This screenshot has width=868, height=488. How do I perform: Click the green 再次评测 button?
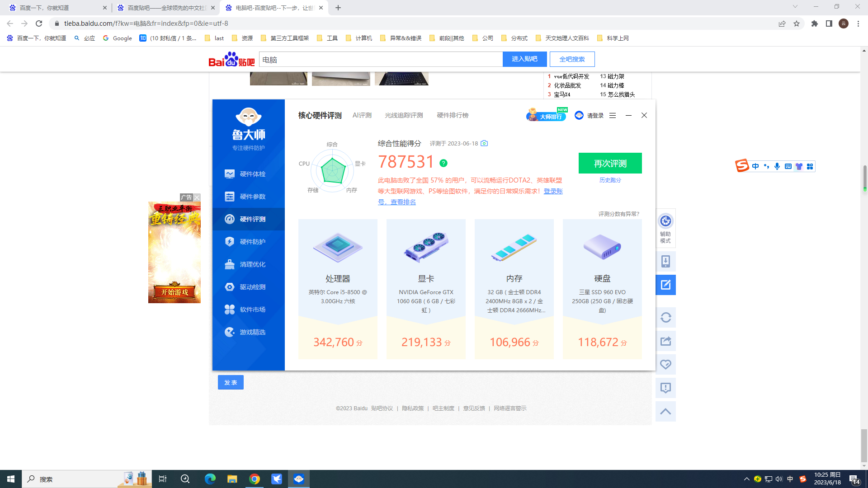(x=610, y=163)
